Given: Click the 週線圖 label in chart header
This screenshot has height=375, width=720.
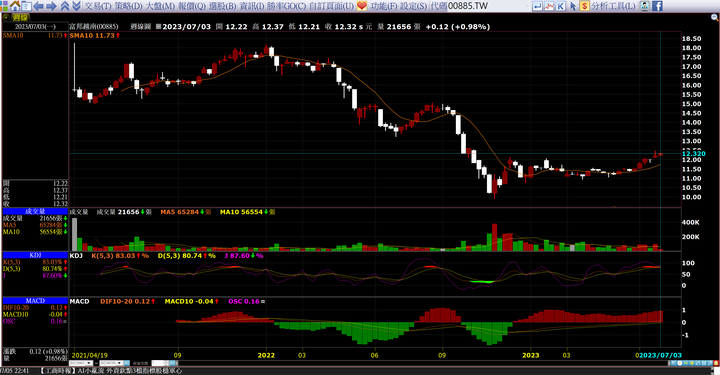Looking at the screenshot, I should 140,27.
